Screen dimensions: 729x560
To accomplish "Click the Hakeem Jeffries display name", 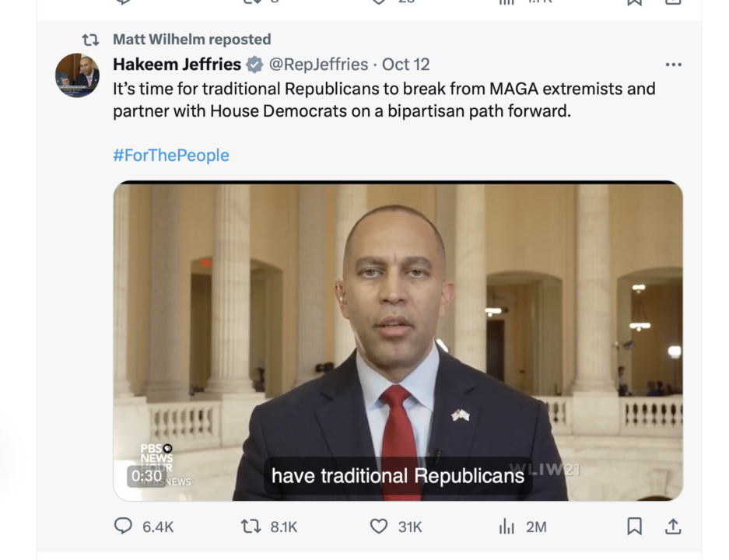I will 177,65.
